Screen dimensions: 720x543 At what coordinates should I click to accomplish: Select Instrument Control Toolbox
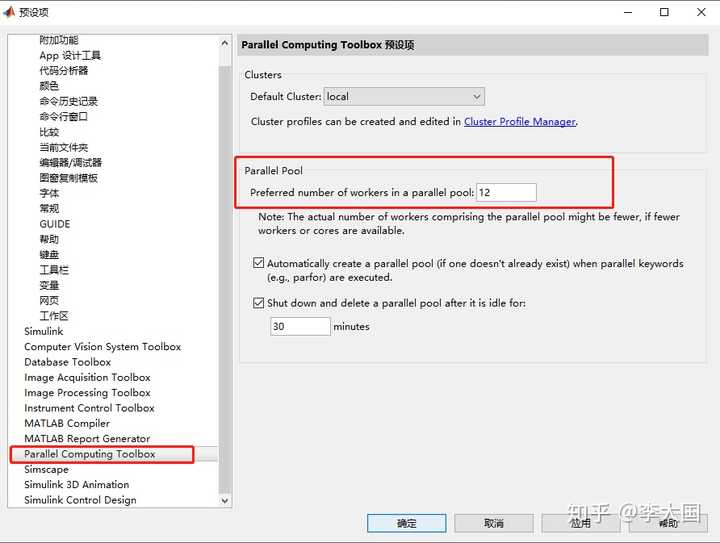point(89,408)
